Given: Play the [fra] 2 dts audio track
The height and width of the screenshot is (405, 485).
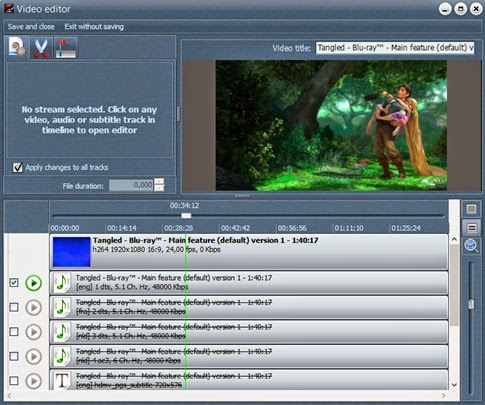Looking at the screenshot, I should tap(34, 307).
